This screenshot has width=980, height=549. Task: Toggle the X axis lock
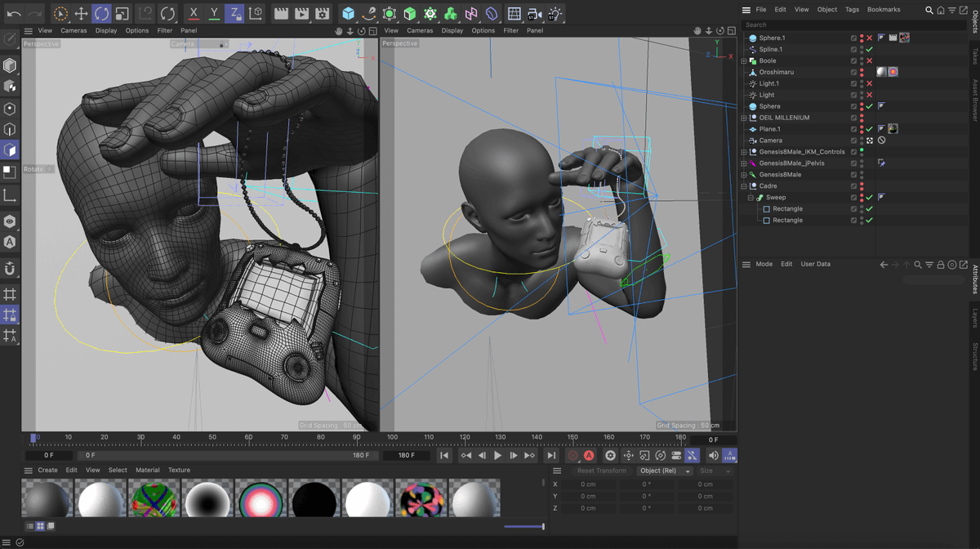[x=193, y=14]
